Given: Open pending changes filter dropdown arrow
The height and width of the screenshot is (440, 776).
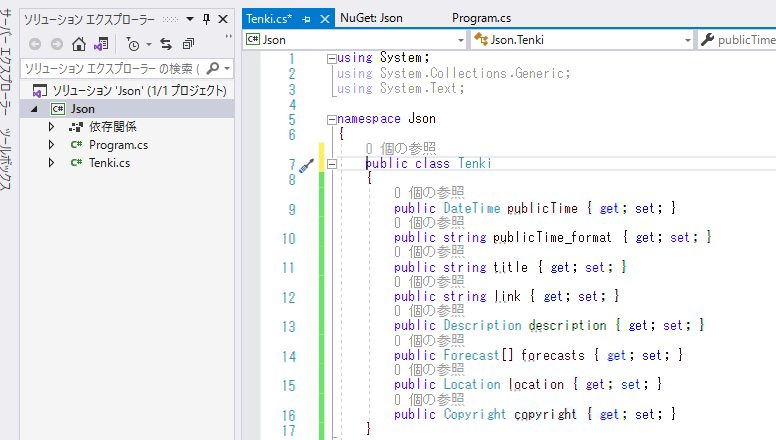Looking at the screenshot, I should click(148, 45).
